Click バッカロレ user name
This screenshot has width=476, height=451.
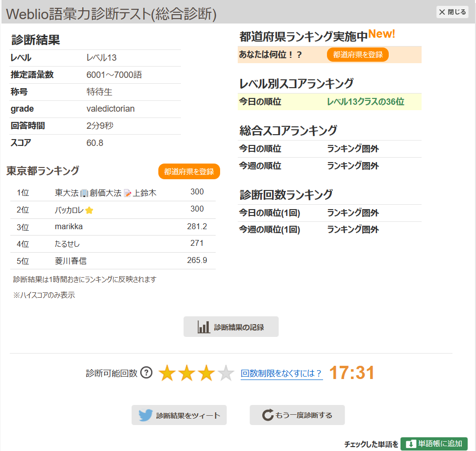point(69,210)
